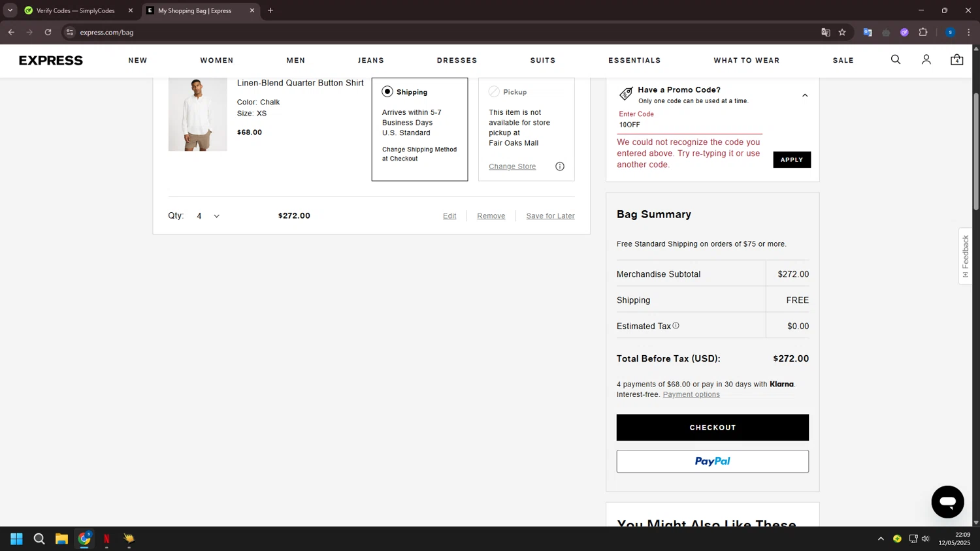Open the WHAT TO WEAR menu

747,60
